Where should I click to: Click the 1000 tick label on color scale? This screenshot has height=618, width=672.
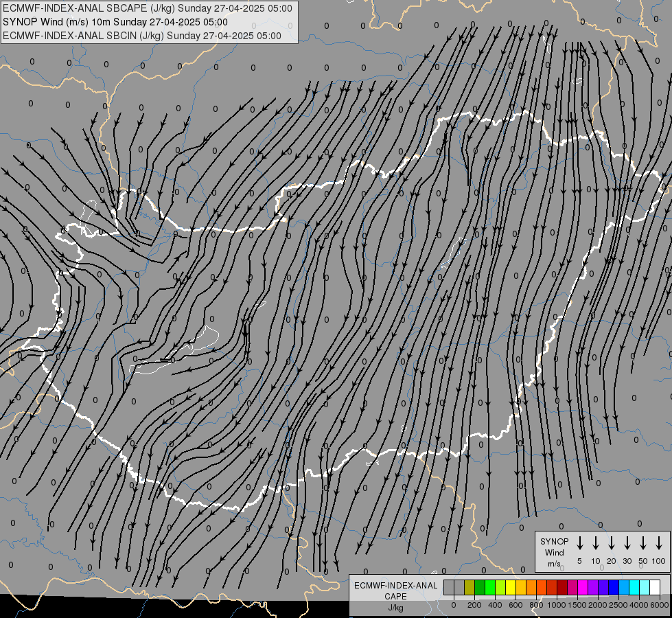point(556,605)
